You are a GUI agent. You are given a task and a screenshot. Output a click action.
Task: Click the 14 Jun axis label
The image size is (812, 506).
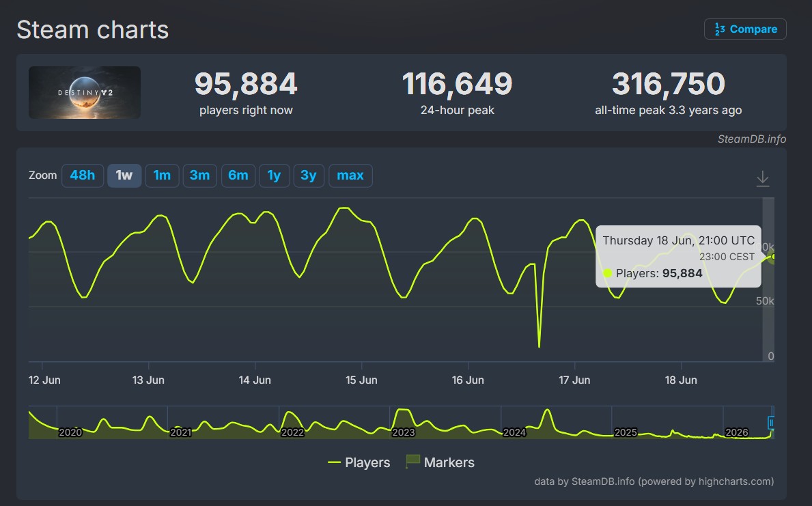click(255, 380)
